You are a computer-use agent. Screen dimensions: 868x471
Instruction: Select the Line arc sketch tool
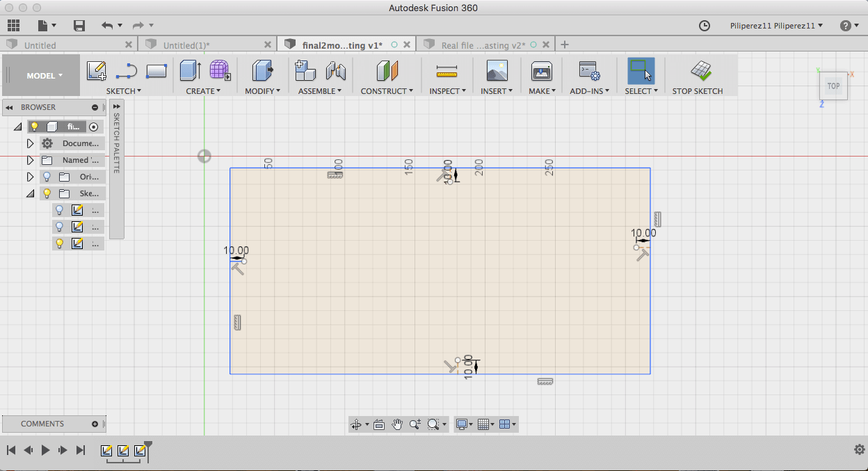tap(127, 71)
